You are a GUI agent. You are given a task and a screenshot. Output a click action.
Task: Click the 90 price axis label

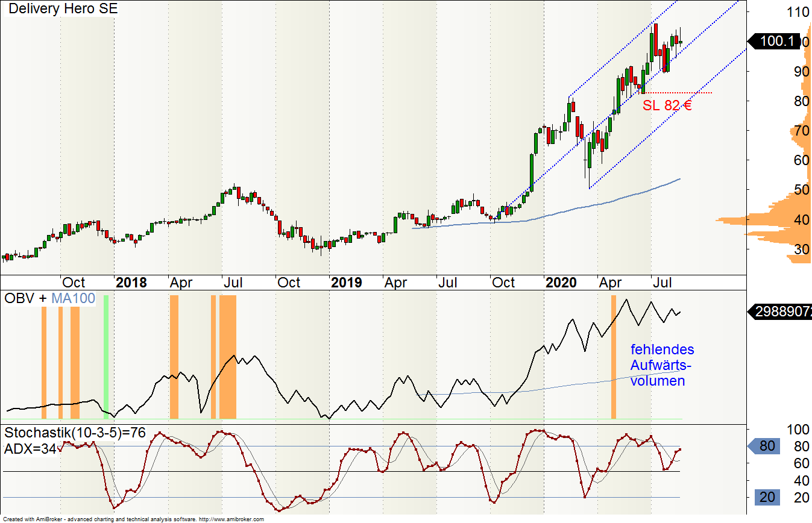(x=801, y=71)
